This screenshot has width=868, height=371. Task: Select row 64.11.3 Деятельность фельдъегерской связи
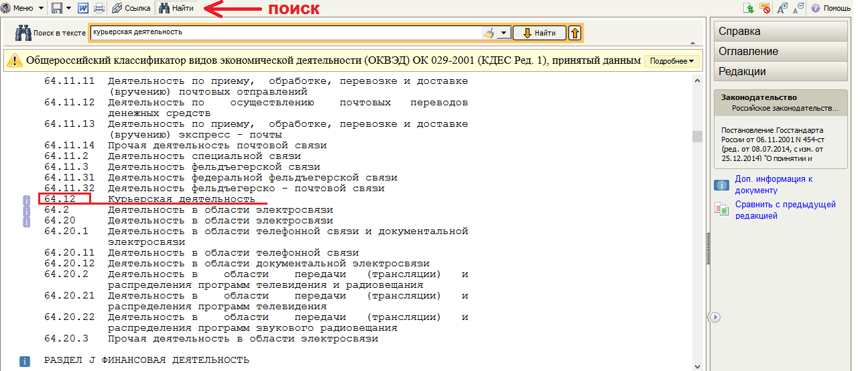(182, 167)
